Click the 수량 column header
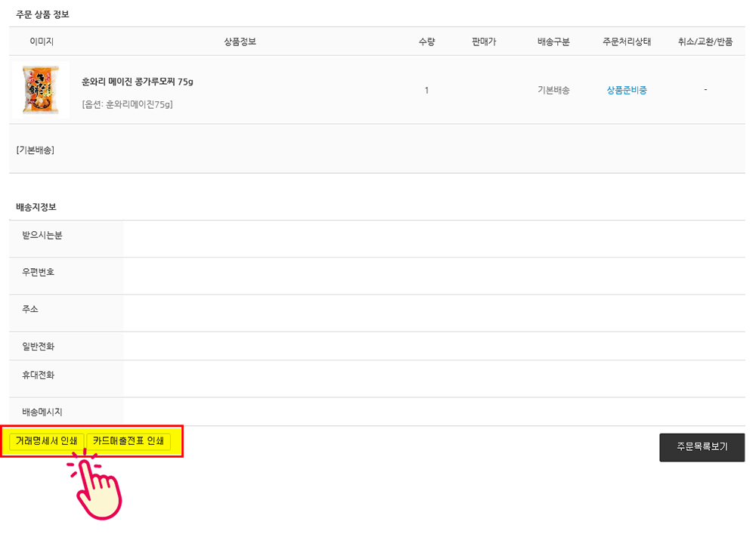756x559 pixels. pos(426,42)
